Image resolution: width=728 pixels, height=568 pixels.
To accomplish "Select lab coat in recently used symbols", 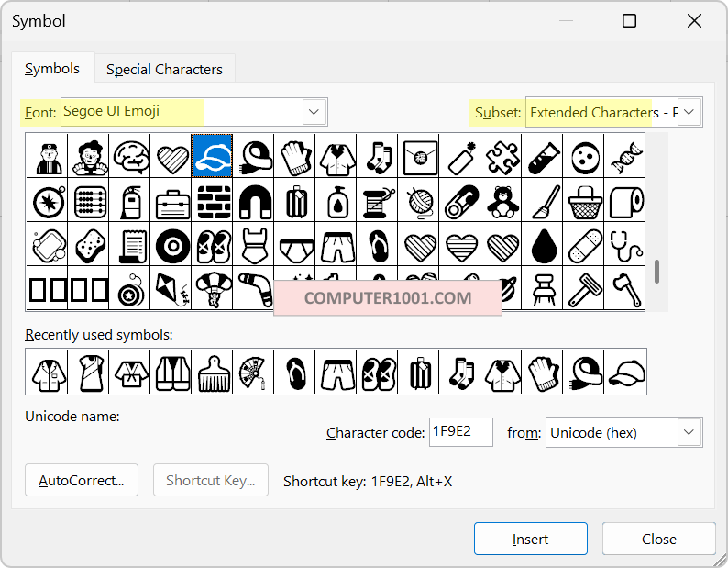I will (x=47, y=372).
